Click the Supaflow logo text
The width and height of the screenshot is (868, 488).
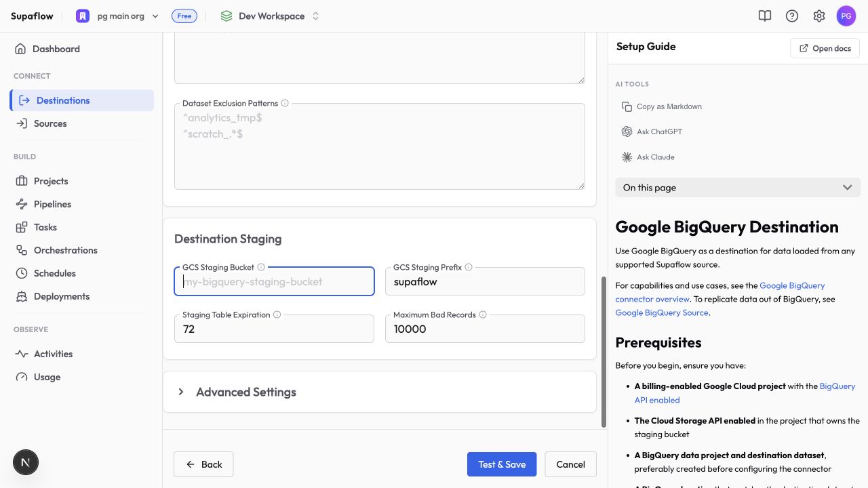[x=32, y=16]
